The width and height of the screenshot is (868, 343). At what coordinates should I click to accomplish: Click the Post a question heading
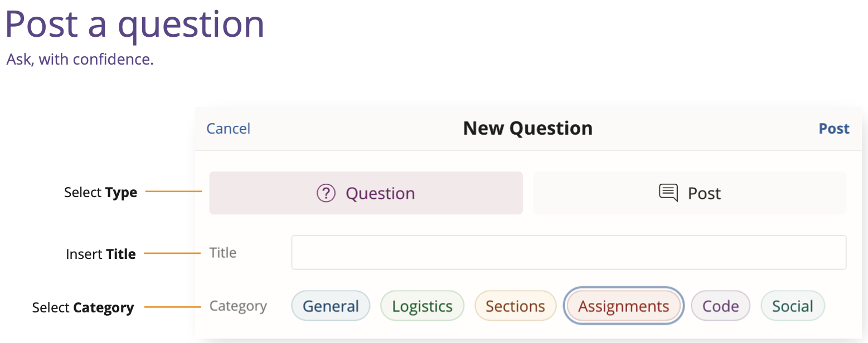click(x=135, y=23)
